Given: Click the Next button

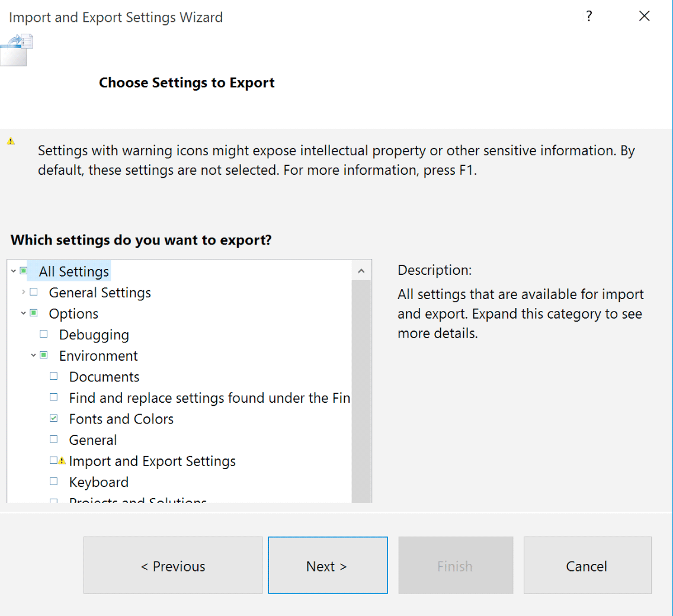Looking at the screenshot, I should [x=328, y=566].
